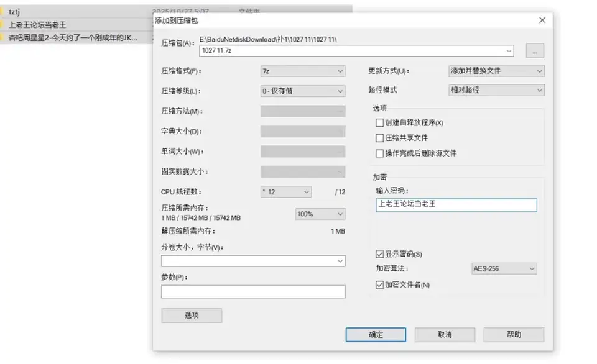Select the tztj folder in the file list
Image resolution: width=597 pixels, height=364 pixels.
click(x=76, y=12)
